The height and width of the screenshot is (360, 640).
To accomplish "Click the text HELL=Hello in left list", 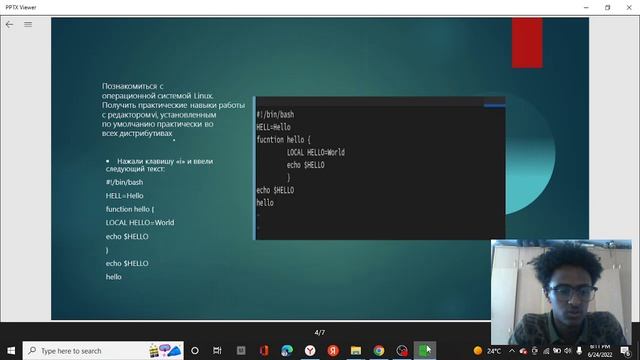I will (x=124, y=196).
